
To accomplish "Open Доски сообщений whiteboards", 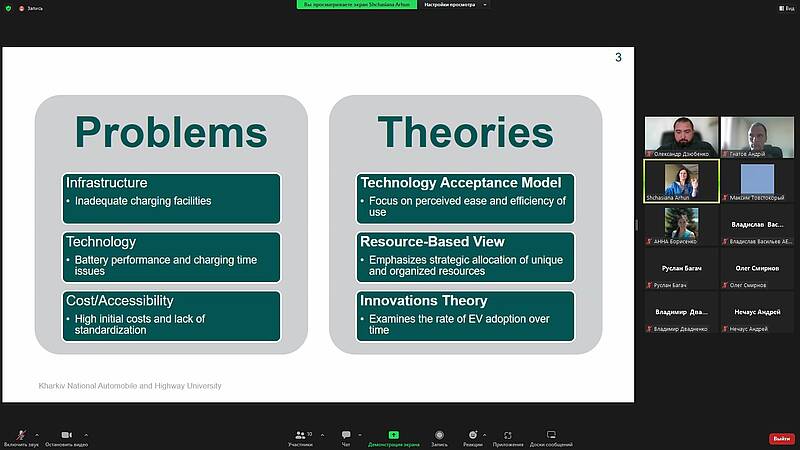I will click(x=551, y=437).
